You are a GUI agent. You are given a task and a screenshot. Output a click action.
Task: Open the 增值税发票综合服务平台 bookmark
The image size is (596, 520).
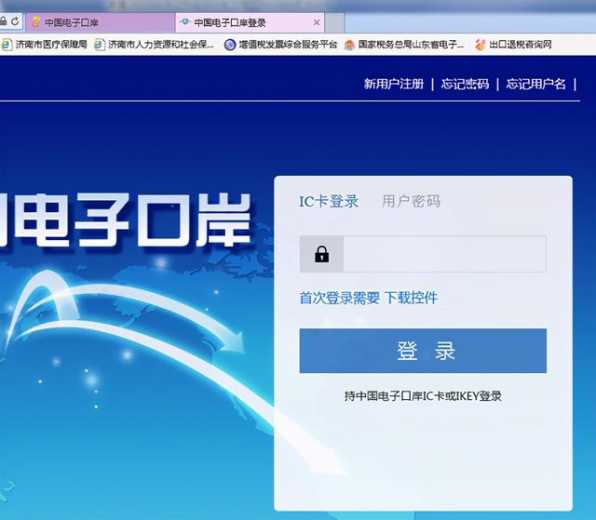tap(281, 44)
